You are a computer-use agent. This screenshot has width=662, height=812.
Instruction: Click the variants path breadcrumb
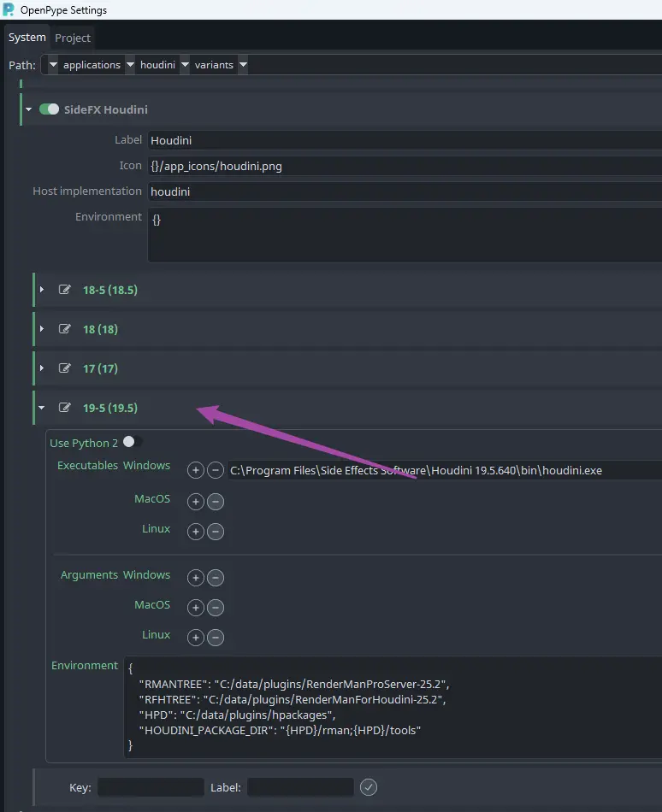tap(214, 65)
